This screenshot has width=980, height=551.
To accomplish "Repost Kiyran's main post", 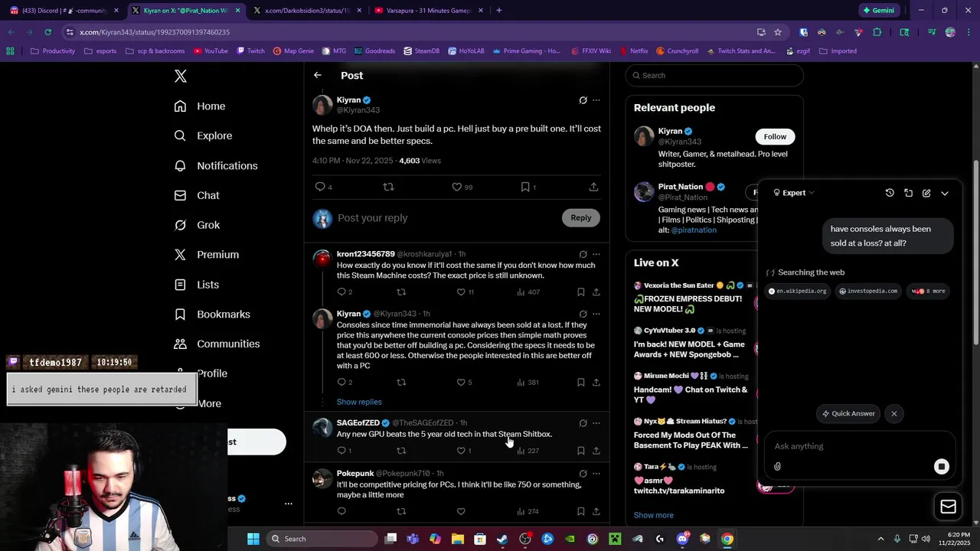I will (388, 187).
